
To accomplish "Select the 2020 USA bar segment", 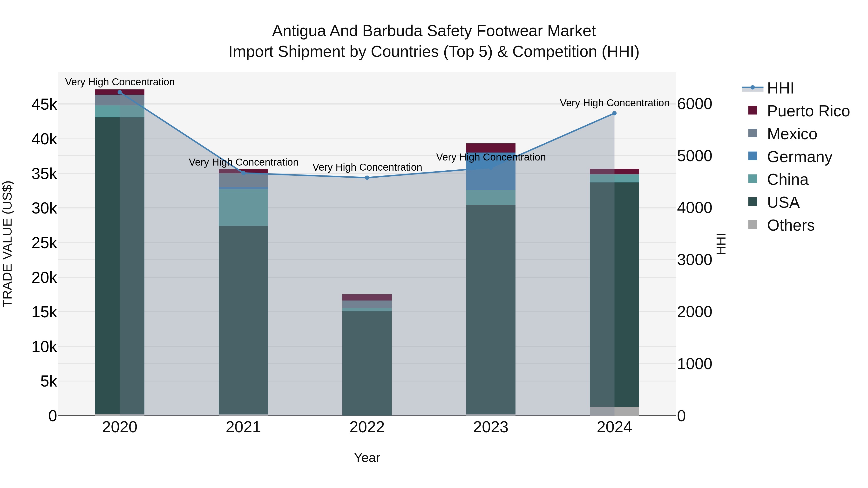I will [120, 266].
